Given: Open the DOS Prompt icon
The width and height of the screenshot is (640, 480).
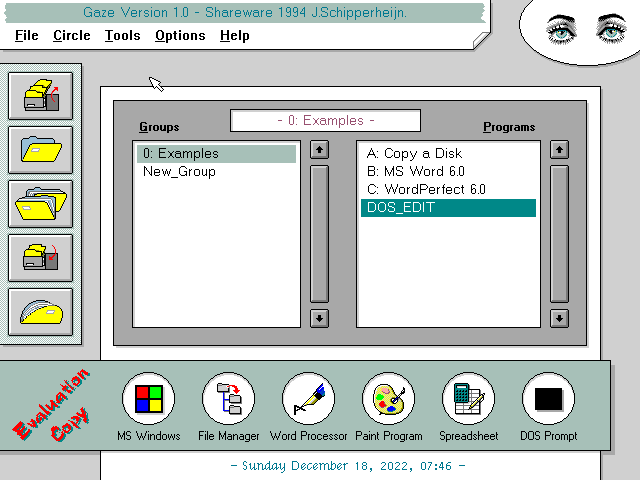Looking at the screenshot, I should 549,399.
